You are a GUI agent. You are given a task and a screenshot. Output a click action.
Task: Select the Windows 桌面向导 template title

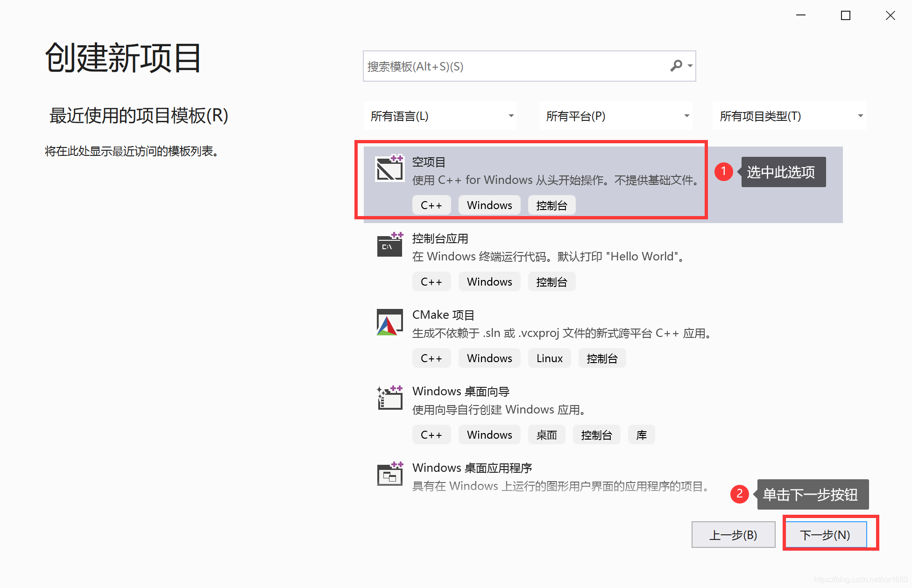[461, 392]
